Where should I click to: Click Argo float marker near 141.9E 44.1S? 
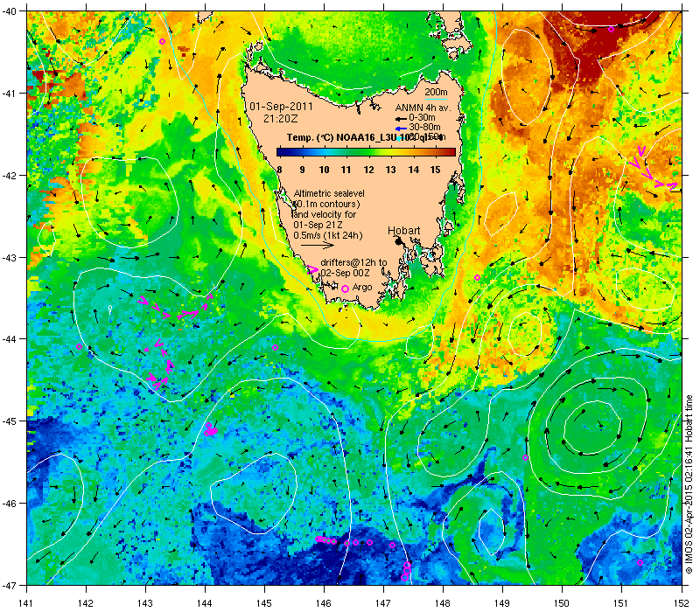(x=80, y=346)
